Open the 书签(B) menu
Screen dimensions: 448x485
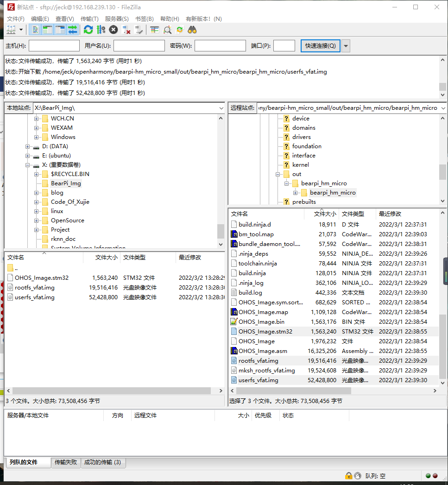click(145, 19)
